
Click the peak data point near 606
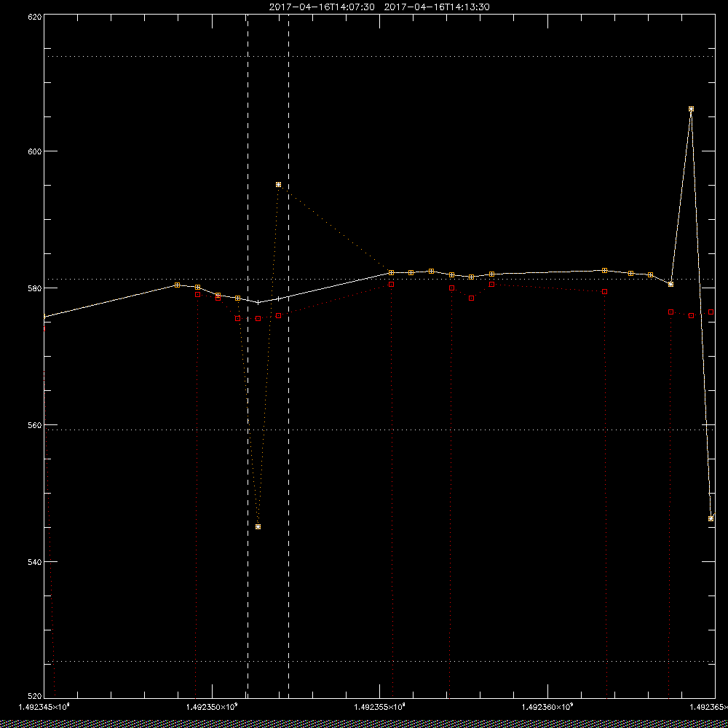[x=691, y=109]
